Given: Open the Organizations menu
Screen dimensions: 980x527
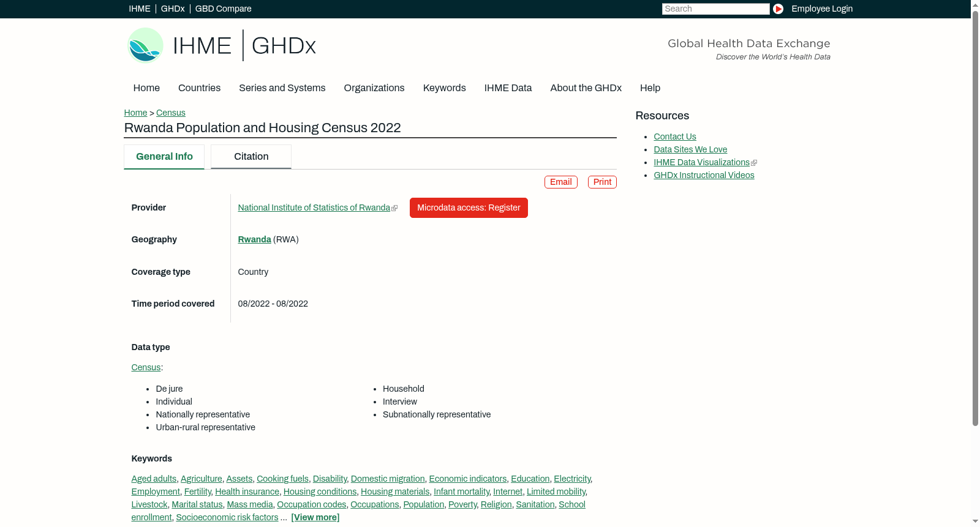Looking at the screenshot, I should 374,88.
